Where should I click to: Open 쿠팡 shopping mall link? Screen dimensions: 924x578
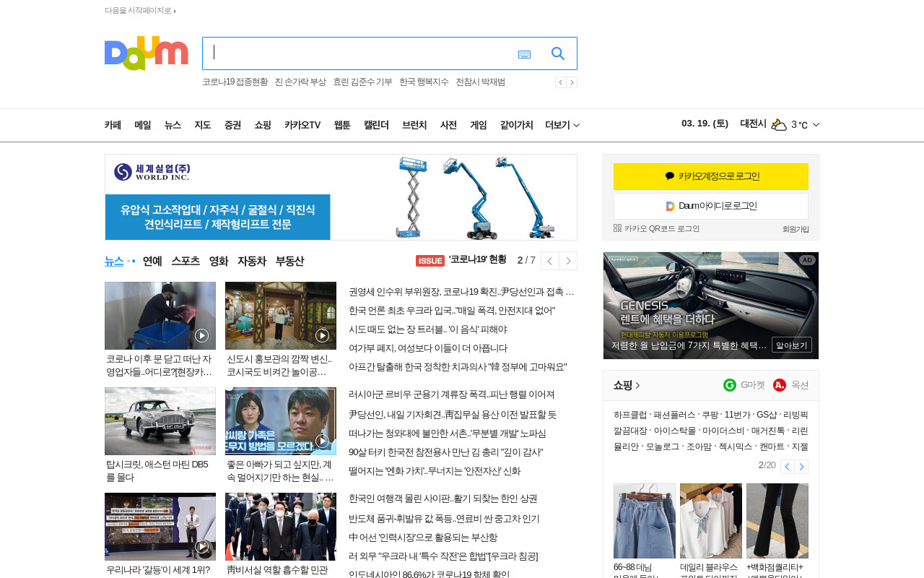tap(710, 415)
